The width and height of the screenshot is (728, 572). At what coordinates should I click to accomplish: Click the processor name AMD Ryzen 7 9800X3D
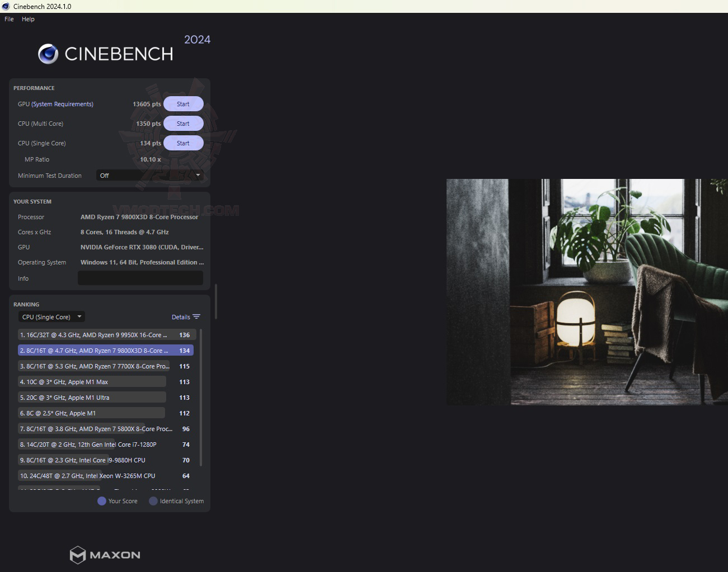pyautogui.click(x=139, y=217)
